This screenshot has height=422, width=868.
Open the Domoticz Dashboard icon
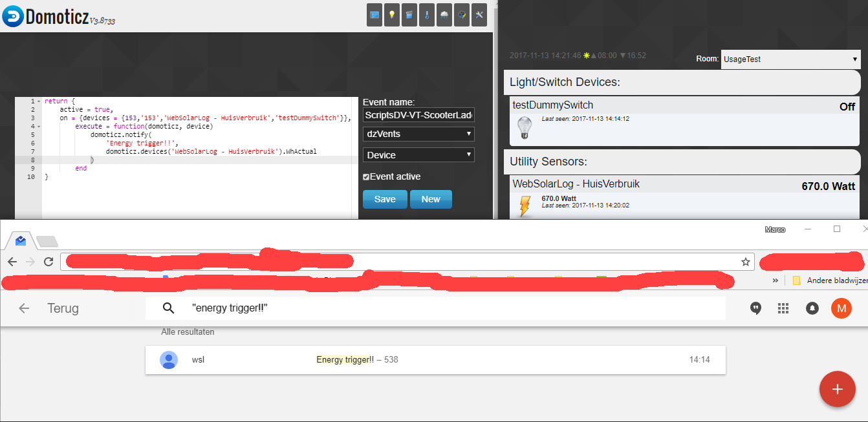[x=374, y=15]
